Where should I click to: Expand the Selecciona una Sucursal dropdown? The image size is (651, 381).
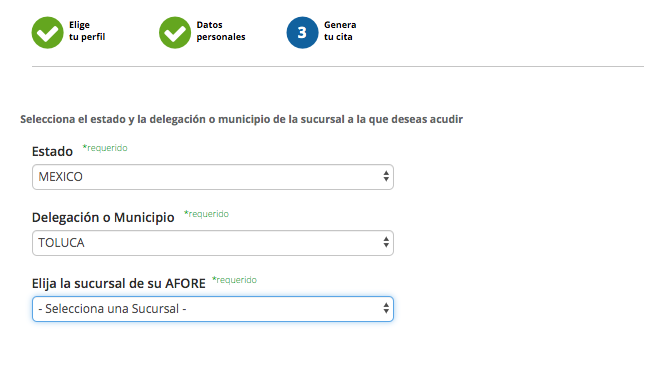[213, 309]
